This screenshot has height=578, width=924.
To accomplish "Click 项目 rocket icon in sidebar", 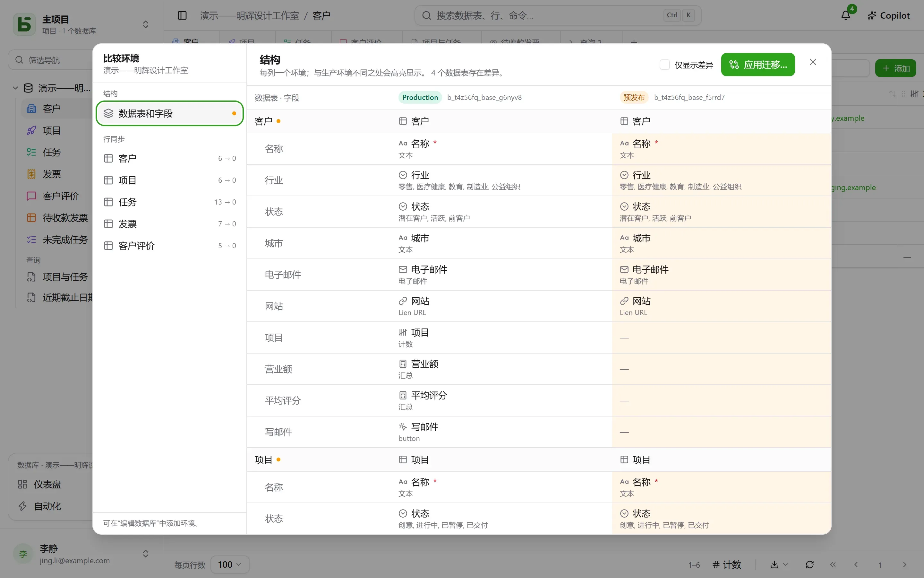I will 31,130.
